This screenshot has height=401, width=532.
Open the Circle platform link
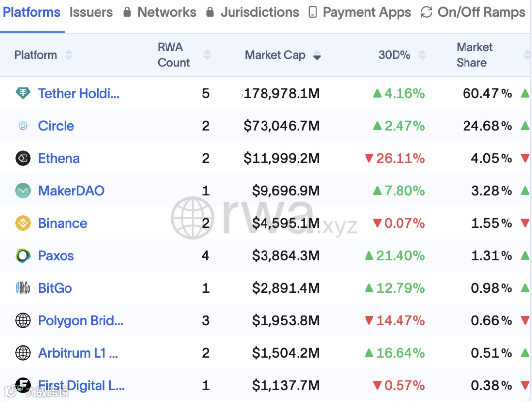(x=56, y=126)
